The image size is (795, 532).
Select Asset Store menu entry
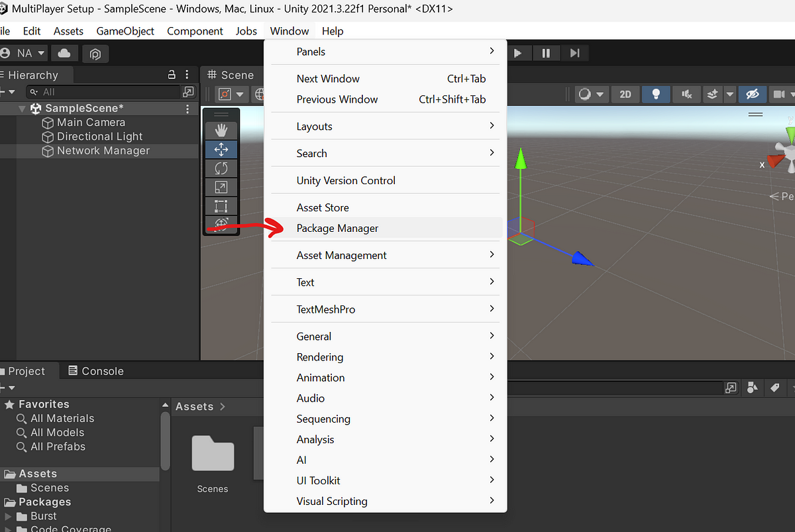386,207
